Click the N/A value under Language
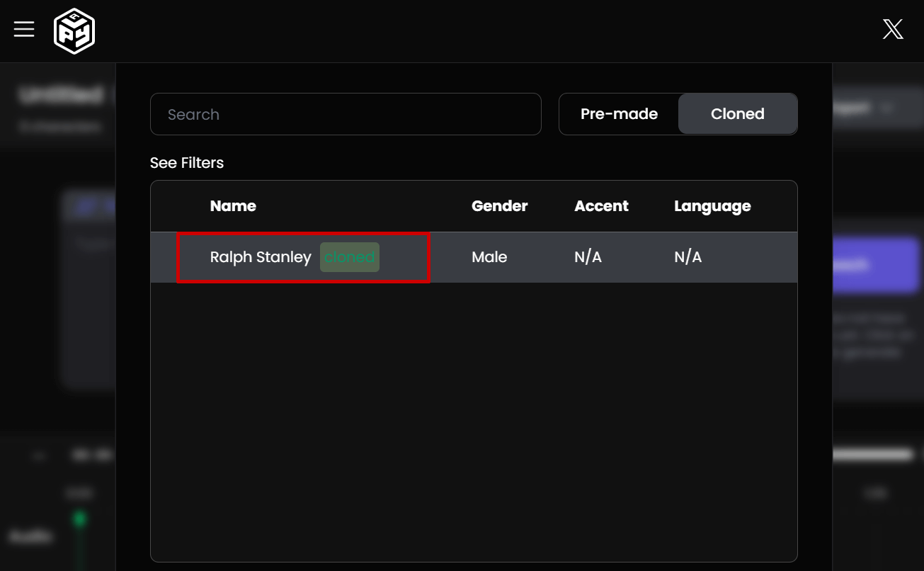The image size is (924, 571). (688, 257)
